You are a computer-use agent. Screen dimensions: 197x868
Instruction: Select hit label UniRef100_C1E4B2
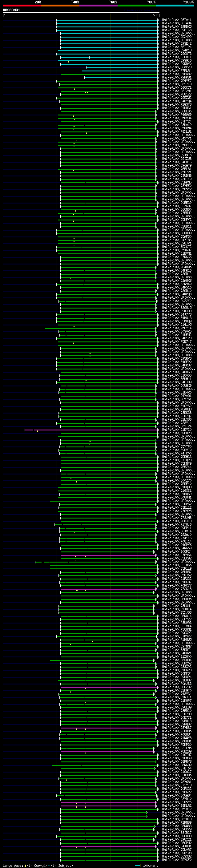tap(176, 74)
